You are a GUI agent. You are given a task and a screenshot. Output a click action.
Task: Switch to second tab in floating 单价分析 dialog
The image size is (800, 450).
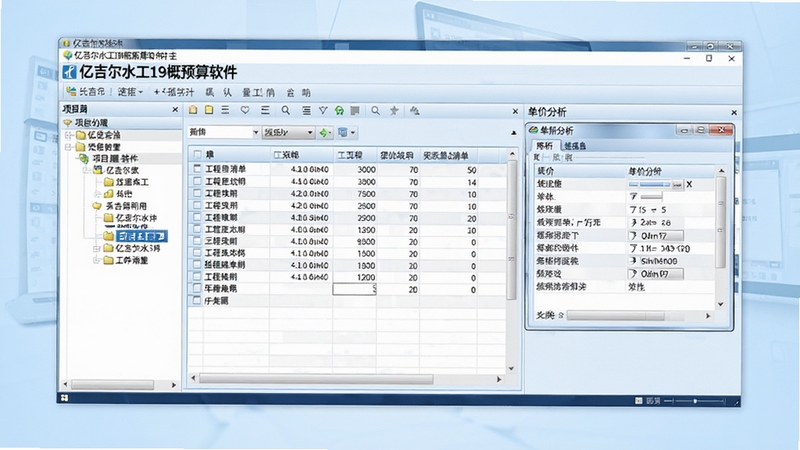click(x=574, y=146)
